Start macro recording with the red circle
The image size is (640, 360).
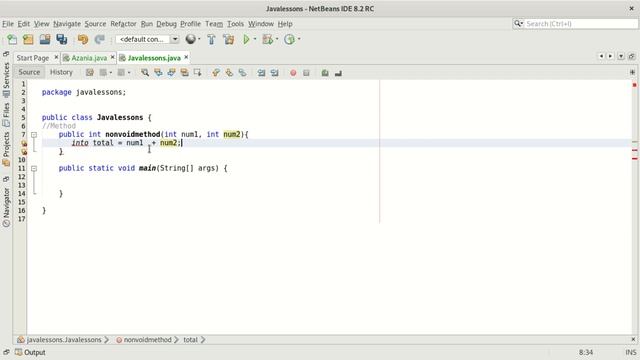coord(293,73)
